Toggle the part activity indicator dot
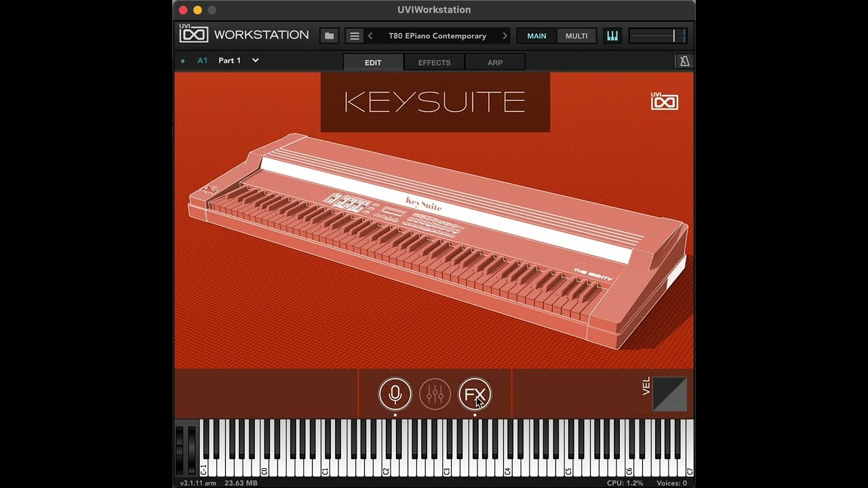Screen dimensions: 868x488 click(183, 61)
